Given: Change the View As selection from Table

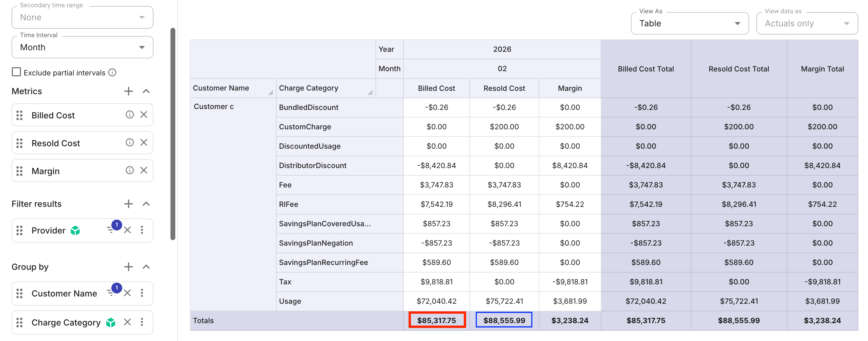Looking at the screenshot, I should [x=737, y=23].
